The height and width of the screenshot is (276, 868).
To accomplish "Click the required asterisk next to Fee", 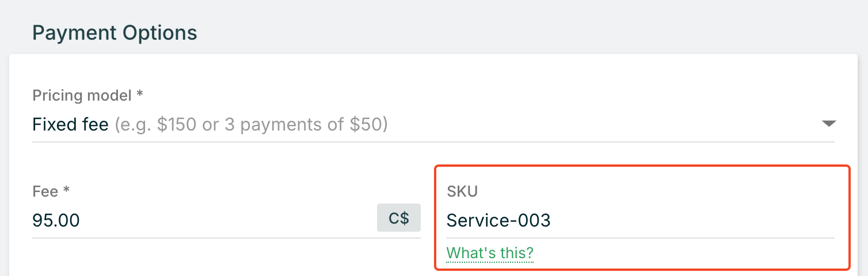I will coord(66,191).
